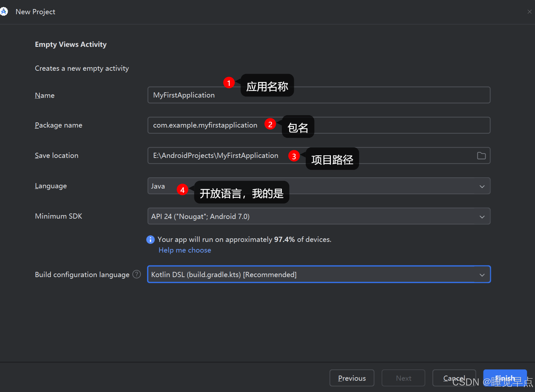Click the Cancel button

pyautogui.click(x=454, y=378)
